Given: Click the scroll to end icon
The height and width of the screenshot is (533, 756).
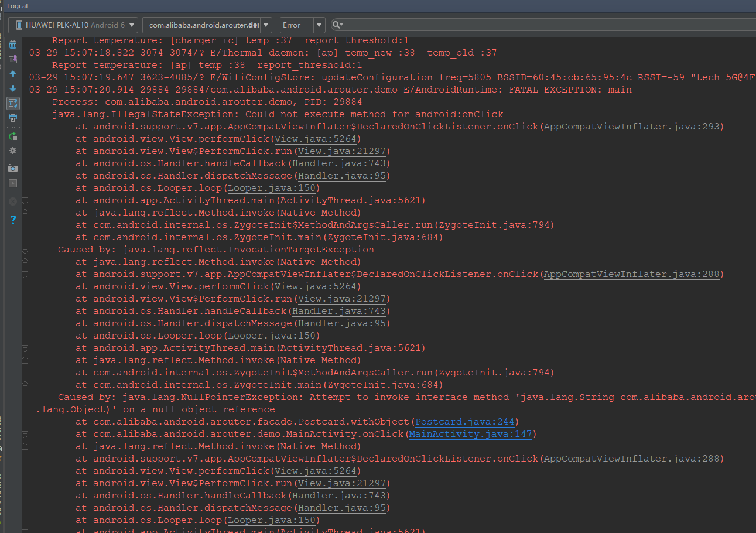Looking at the screenshot, I should (x=13, y=59).
